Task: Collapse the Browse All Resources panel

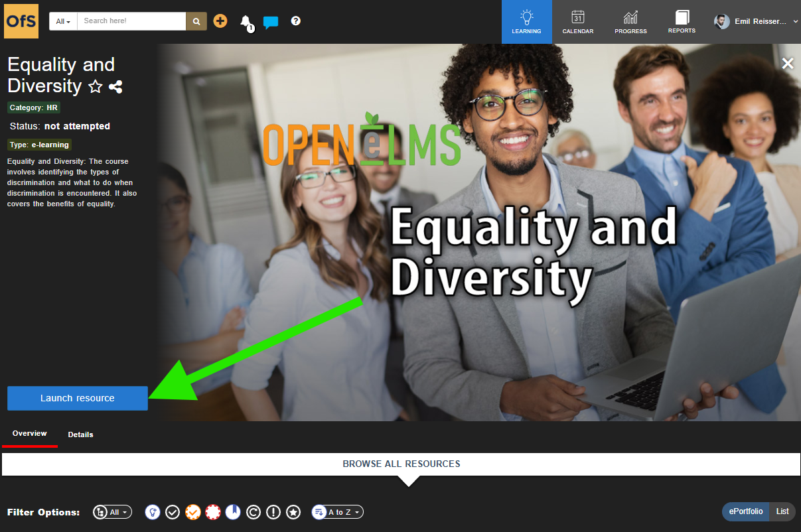Action: coord(401,464)
